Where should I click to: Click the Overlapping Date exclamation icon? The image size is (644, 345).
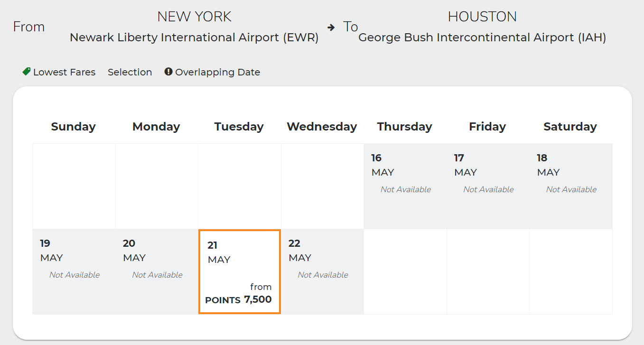click(168, 72)
